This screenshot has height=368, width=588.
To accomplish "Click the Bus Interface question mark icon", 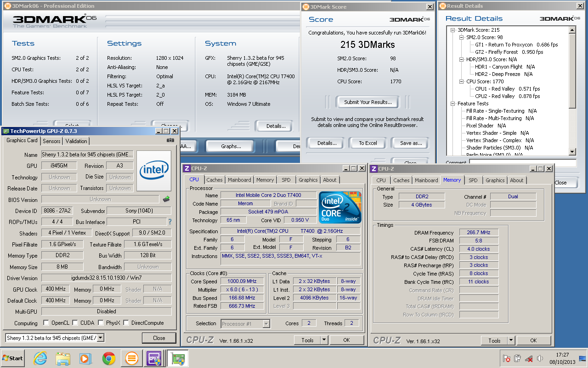I will pos(170,222).
